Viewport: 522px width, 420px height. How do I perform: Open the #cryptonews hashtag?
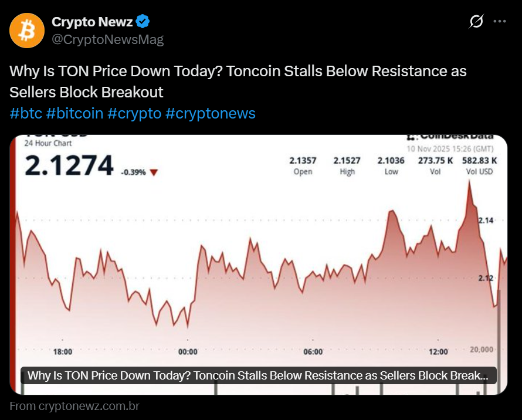tap(211, 113)
